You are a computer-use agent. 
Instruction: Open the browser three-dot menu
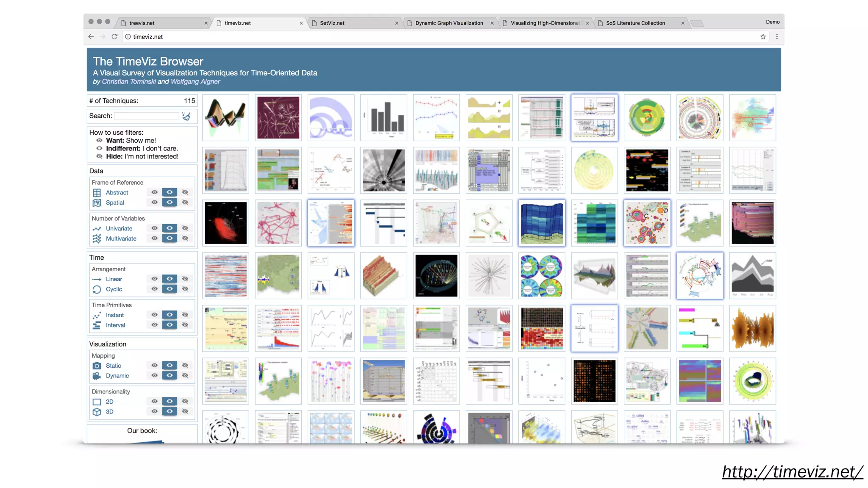tap(776, 37)
